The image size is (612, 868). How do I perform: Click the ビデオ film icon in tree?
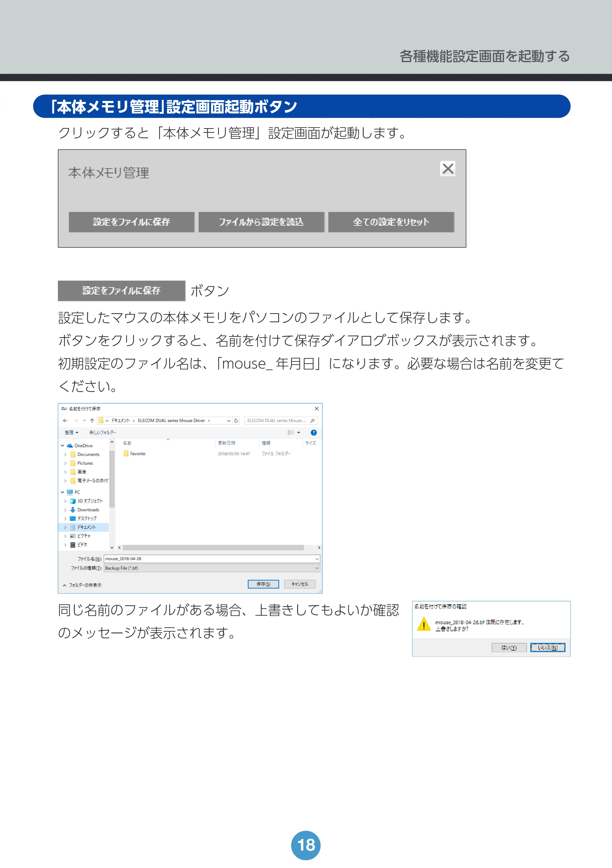[x=73, y=545]
